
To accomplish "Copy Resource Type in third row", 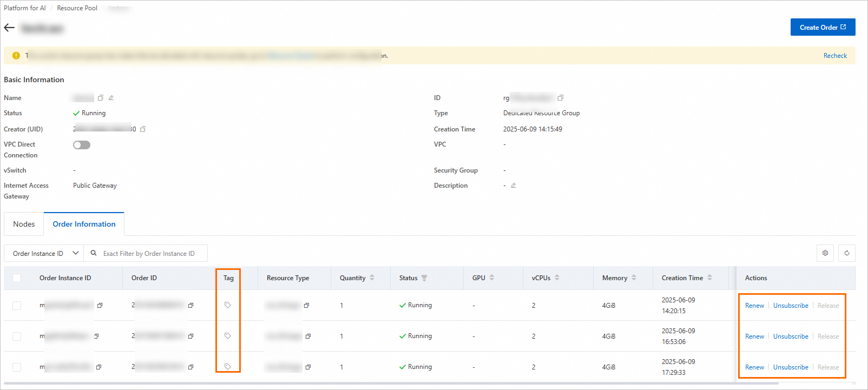I will tap(308, 367).
